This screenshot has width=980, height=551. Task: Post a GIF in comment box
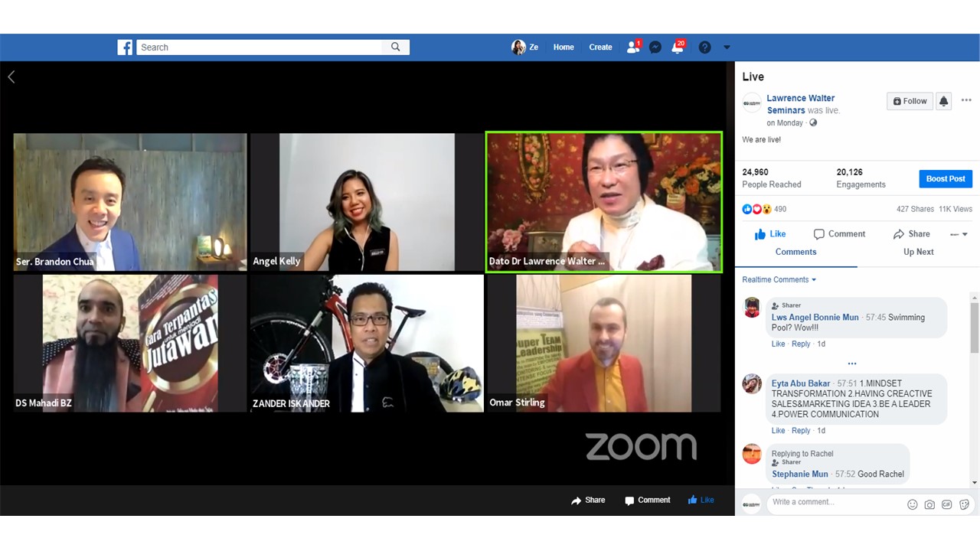coord(947,504)
